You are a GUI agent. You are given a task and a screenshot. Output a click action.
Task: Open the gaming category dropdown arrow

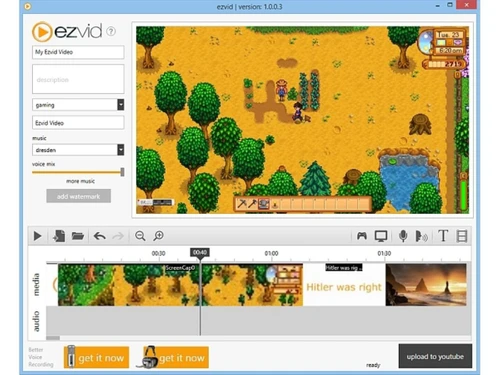click(121, 105)
